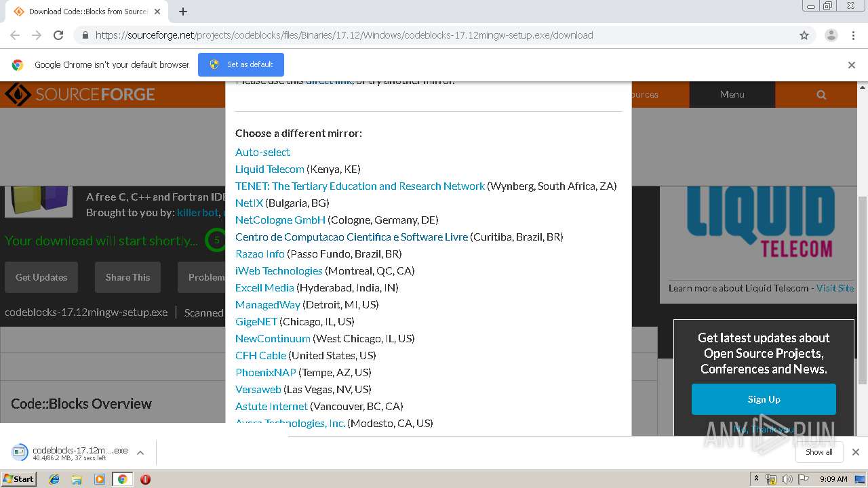Viewport: 868px width, 488px height.
Task: Click the Code::Blocks Overview heading
Action: pyautogui.click(x=81, y=403)
